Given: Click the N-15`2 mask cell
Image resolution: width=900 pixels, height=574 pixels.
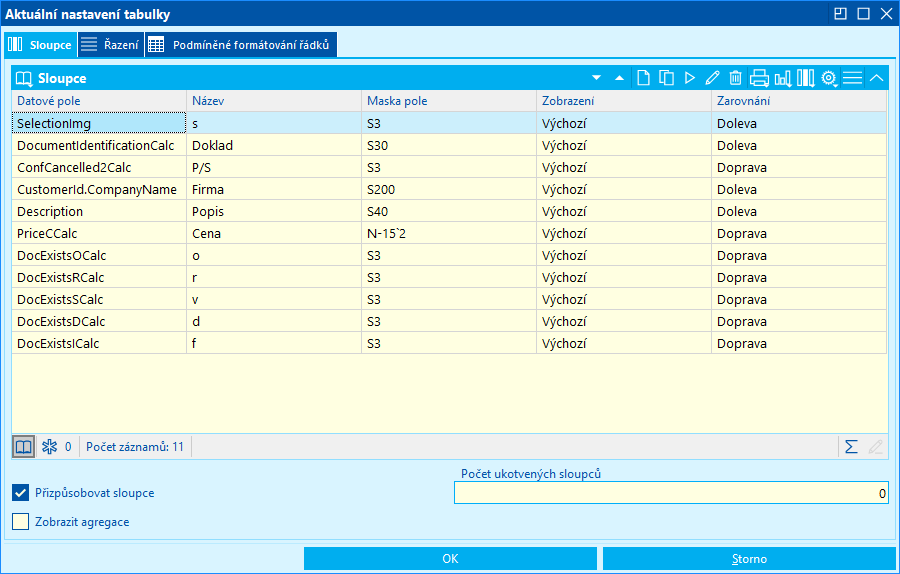Looking at the screenshot, I should point(449,234).
